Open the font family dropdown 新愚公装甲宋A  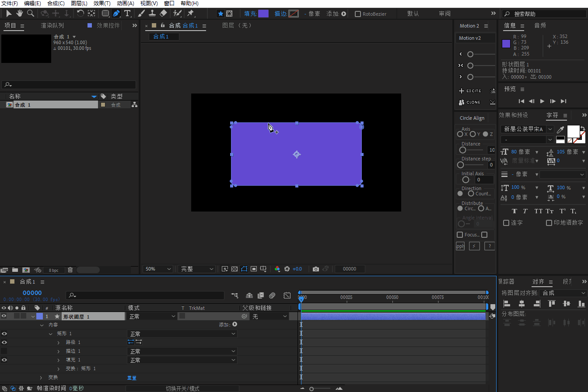tap(527, 129)
